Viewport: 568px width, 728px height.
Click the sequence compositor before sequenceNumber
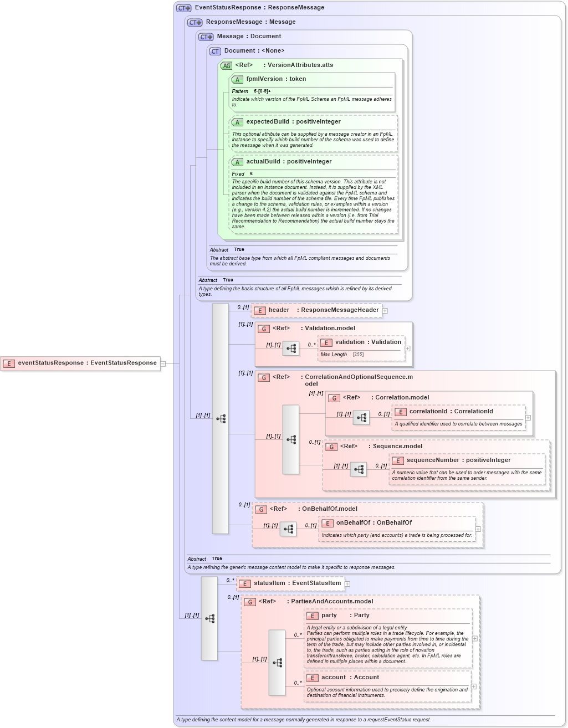click(359, 470)
